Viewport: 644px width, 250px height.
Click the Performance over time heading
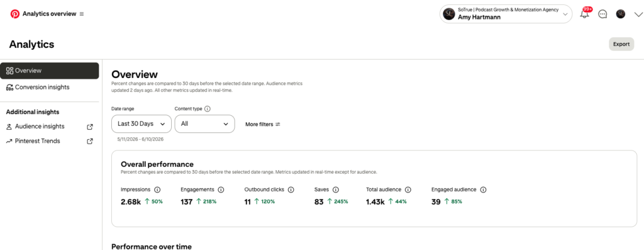coord(152,247)
